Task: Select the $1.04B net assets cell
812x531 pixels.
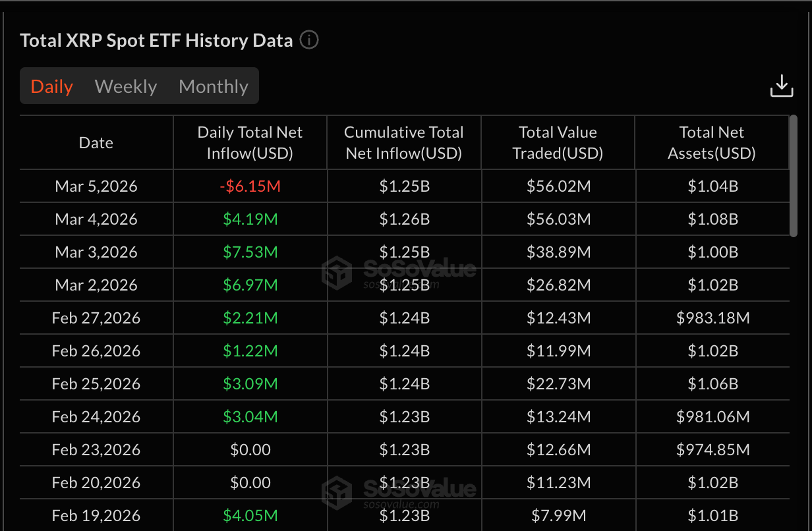Action: (x=712, y=186)
